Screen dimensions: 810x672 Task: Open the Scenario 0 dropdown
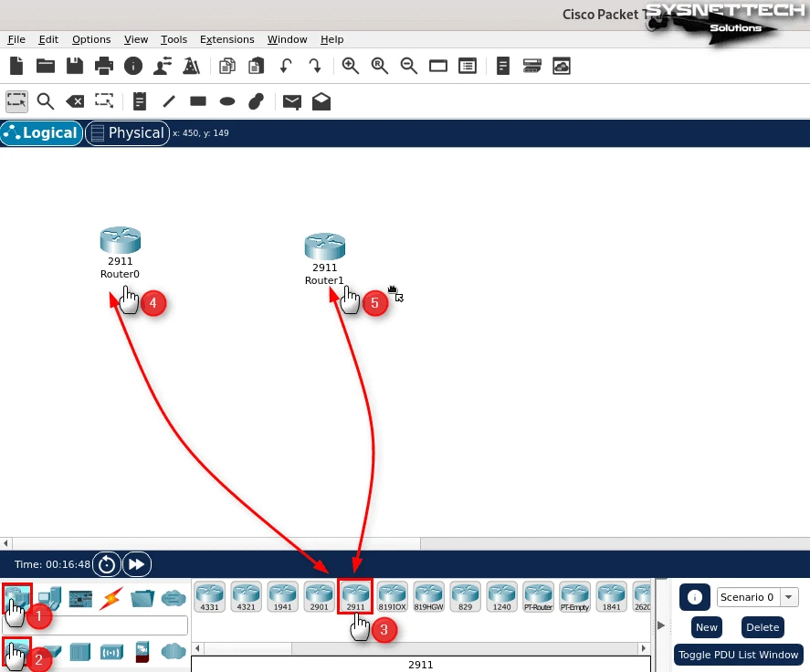[758, 597]
